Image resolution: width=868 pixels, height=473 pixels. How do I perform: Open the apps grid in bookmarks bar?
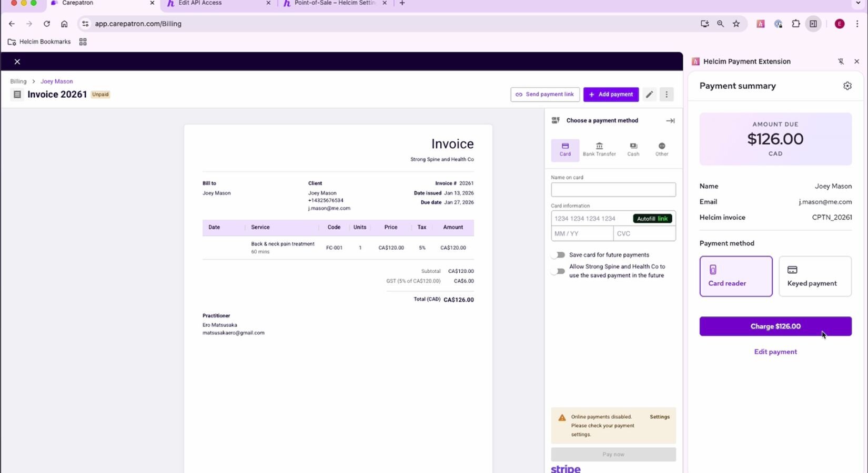point(83,42)
